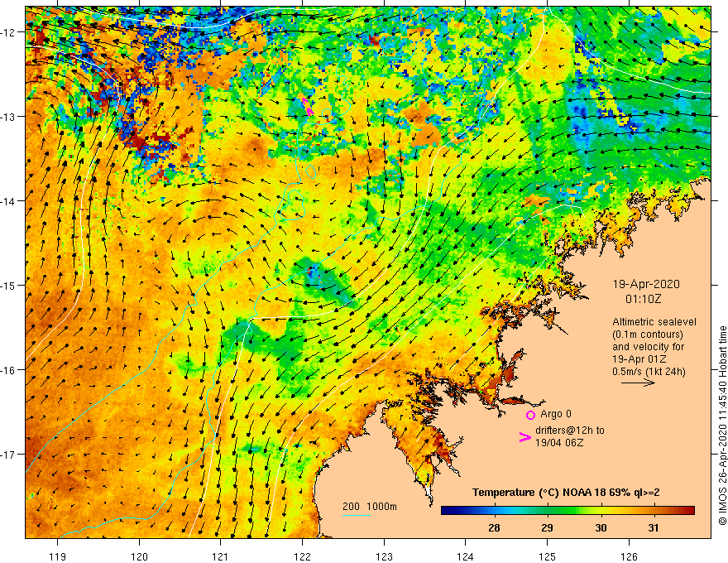Viewport: 728px width, 563px height.
Task: Click the '126' longitude axis label
Action: (629, 556)
